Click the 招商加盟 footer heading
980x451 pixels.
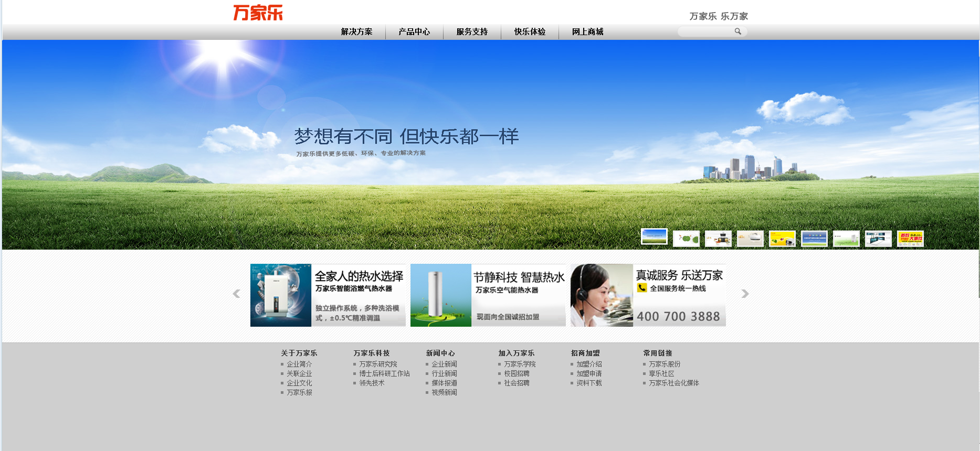click(585, 353)
